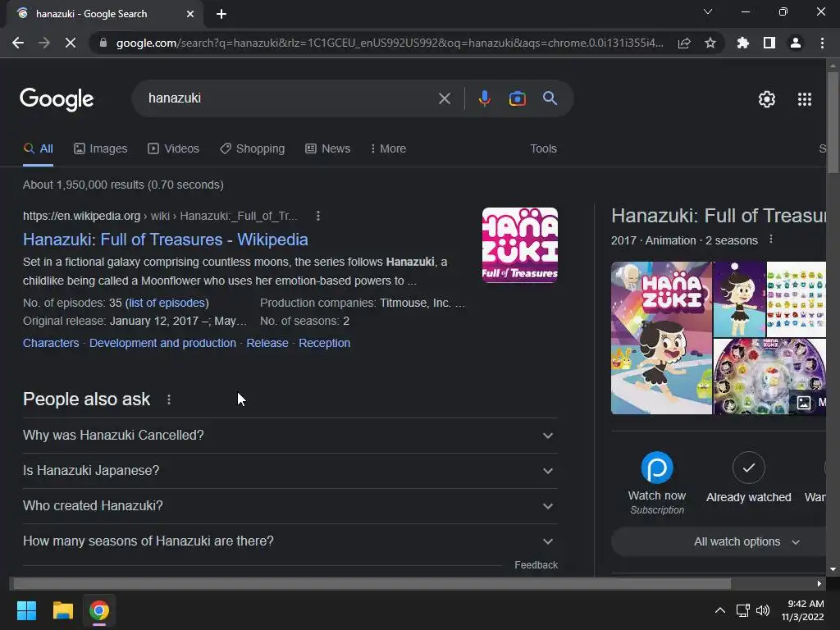840x630 pixels.
Task: Click the share page icon in address bar
Action: click(684, 43)
